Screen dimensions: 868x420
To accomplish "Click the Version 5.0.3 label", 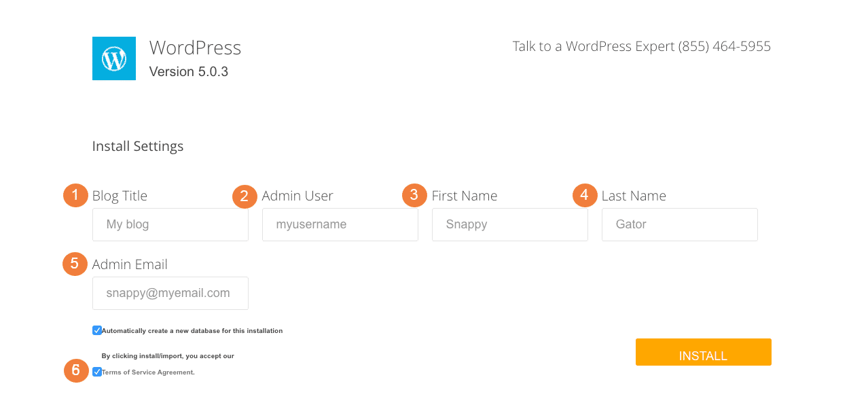I will pos(189,71).
